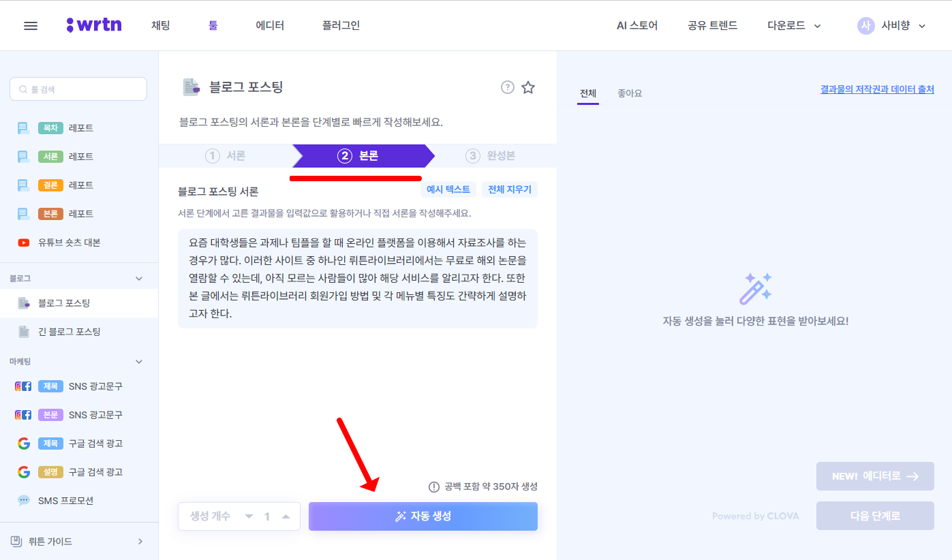The height and width of the screenshot is (560, 952).
Task: Click the 자동 생성 button
Action: coord(423,516)
